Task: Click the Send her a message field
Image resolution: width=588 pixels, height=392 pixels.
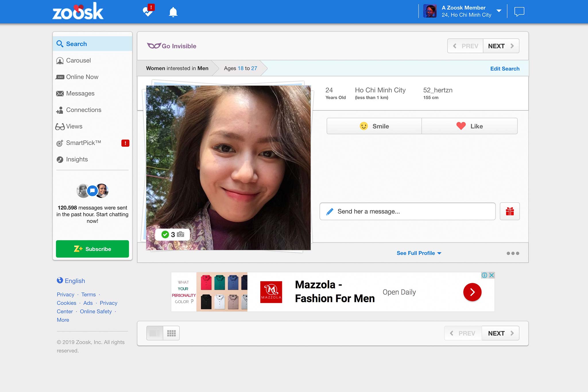Action: pyautogui.click(x=408, y=211)
